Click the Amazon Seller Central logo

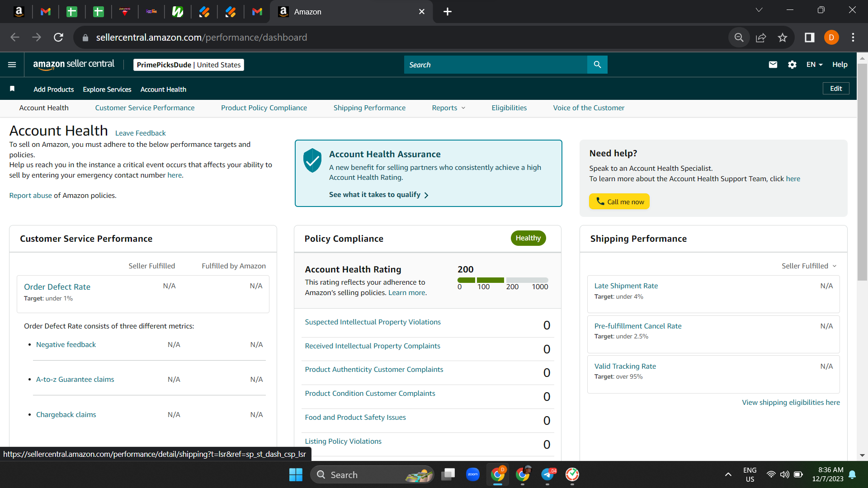click(74, 64)
